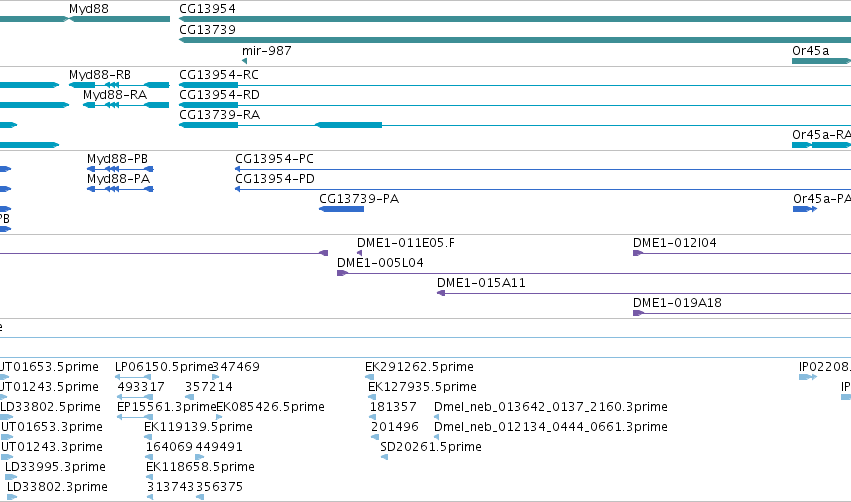Select the Myd88-RA transcript

[126, 105]
